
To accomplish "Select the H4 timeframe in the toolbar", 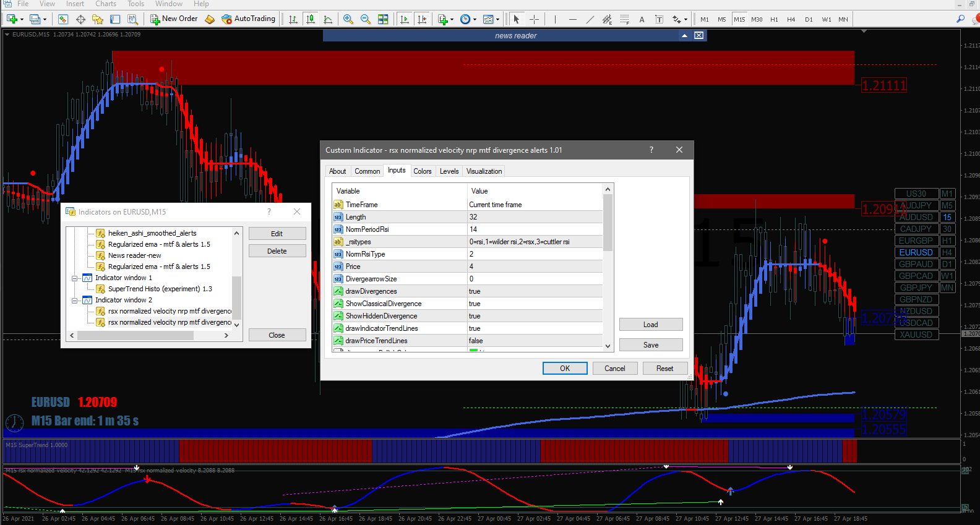I will click(x=791, y=19).
